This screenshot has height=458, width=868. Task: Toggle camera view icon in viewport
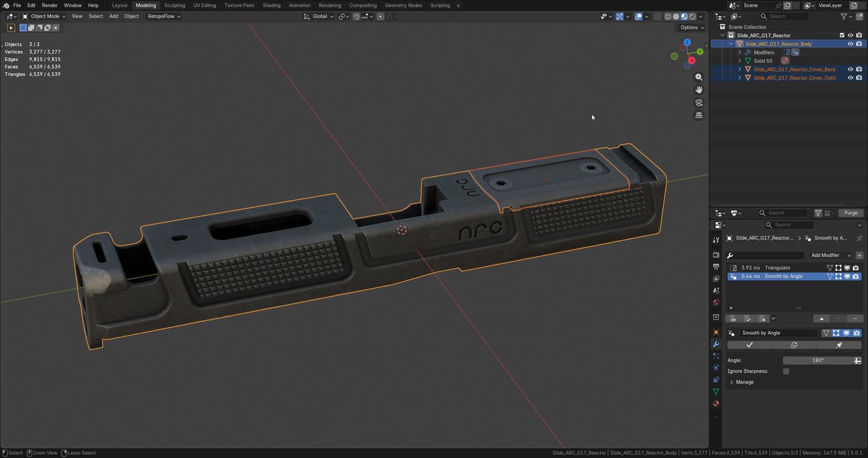point(699,103)
